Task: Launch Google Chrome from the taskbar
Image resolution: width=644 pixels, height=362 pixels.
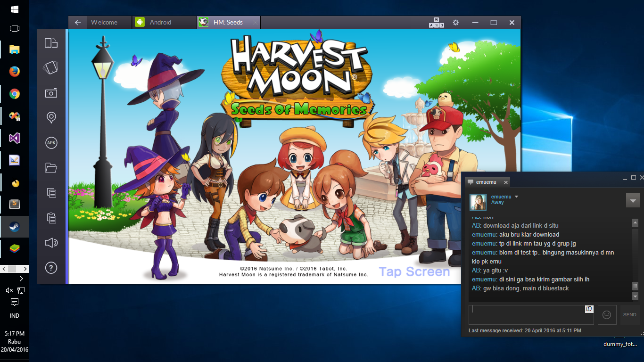Action: pyautogui.click(x=14, y=94)
